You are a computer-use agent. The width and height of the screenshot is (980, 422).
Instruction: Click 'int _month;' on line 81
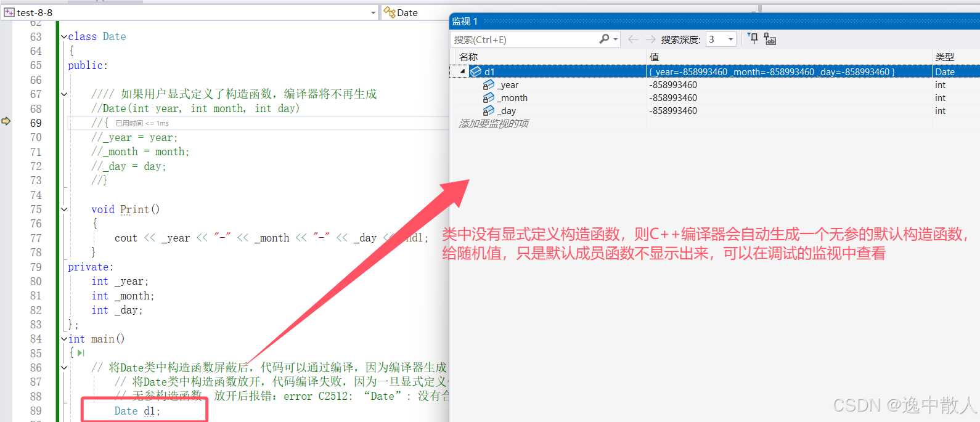(123, 296)
